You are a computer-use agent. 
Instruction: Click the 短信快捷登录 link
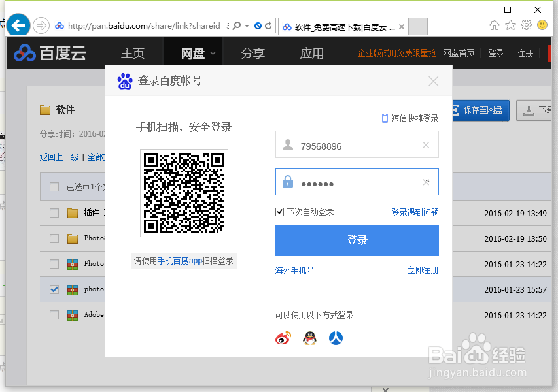[x=410, y=118]
